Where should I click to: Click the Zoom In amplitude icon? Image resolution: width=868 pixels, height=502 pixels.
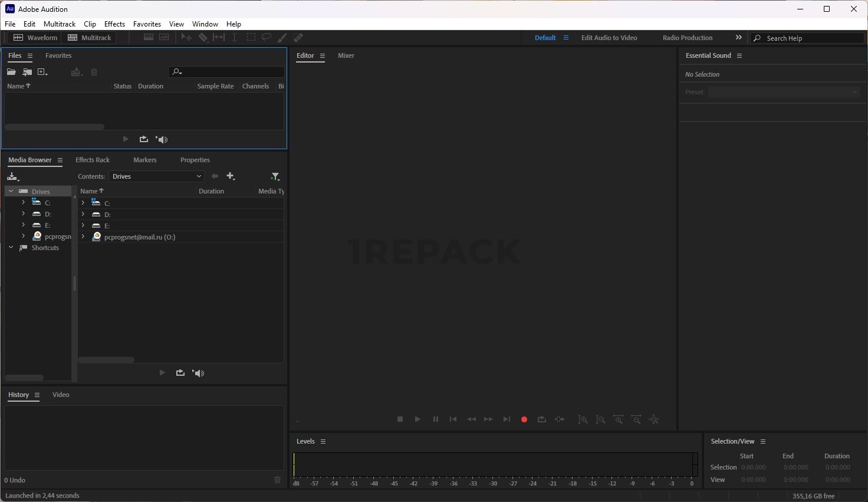583,419
